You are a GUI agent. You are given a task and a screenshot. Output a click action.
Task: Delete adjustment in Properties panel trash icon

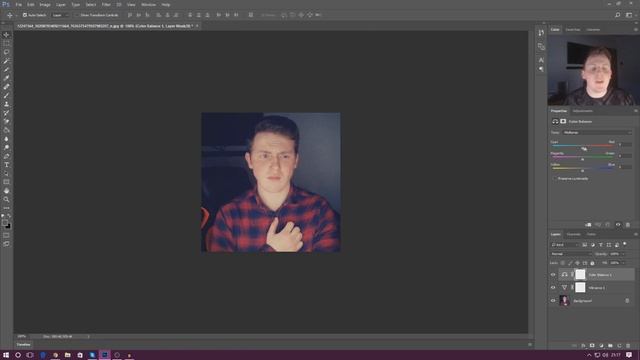pos(628,225)
